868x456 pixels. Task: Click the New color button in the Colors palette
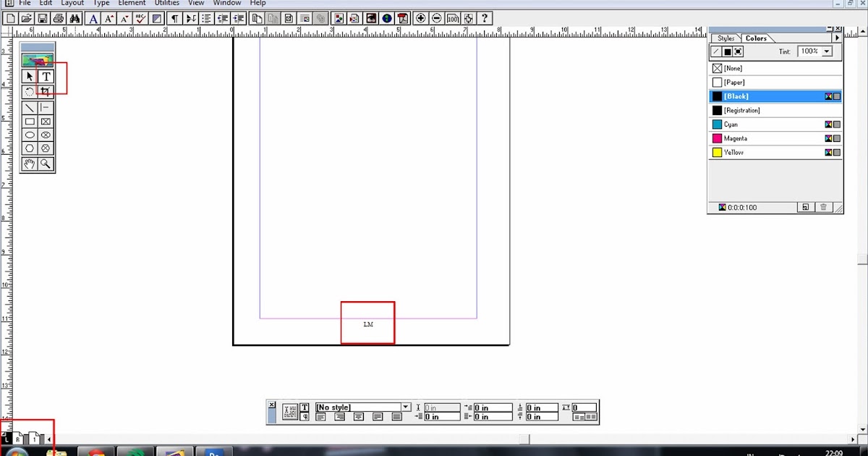coord(805,207)
